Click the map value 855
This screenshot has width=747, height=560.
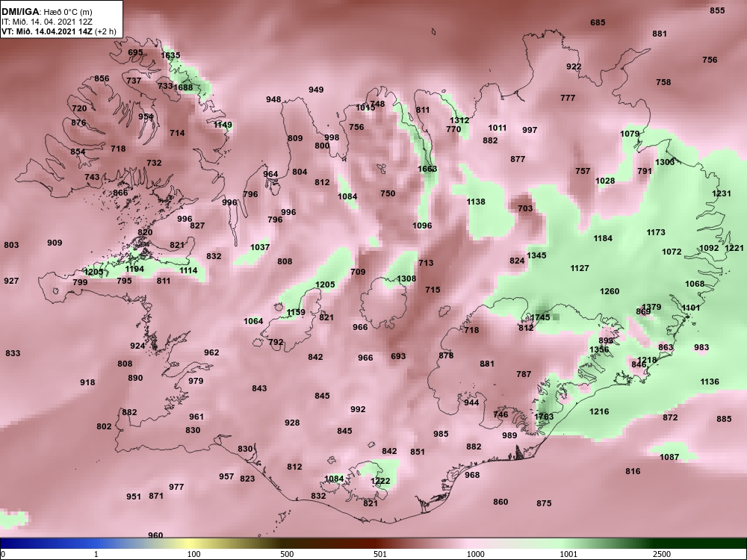(717, 10)
